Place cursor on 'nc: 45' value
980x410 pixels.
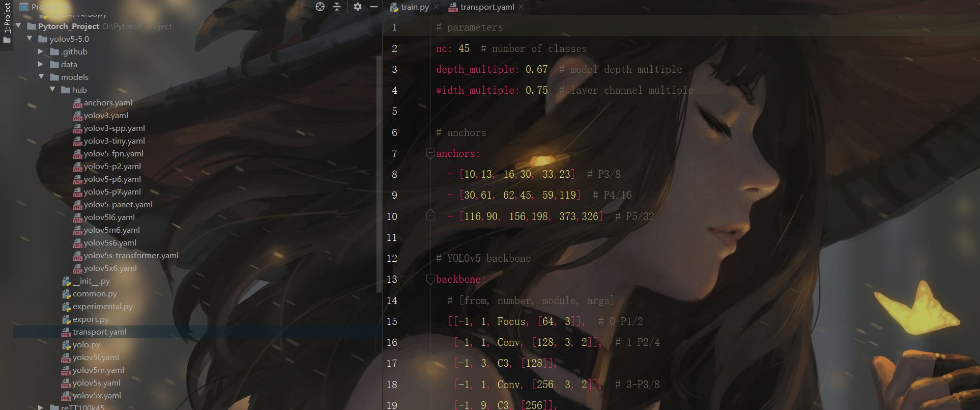pyautogui.click(x=464, y=48)
